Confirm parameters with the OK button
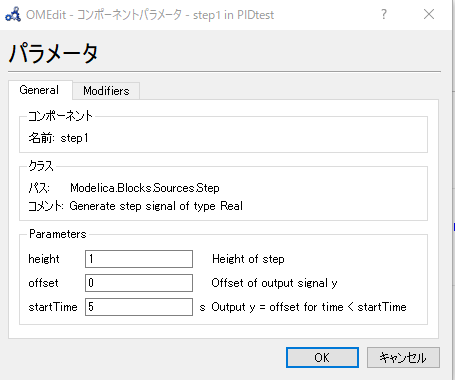Screen dimensions: 455x380 click(x=322, y=358)
